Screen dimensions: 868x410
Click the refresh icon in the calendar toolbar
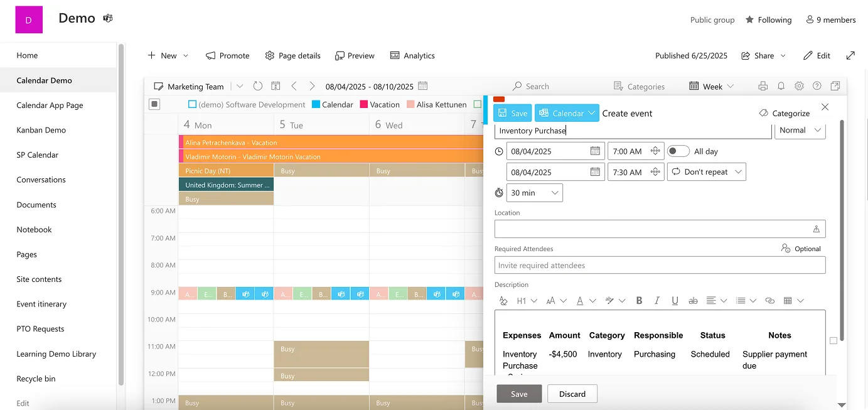tap(258, 86)
